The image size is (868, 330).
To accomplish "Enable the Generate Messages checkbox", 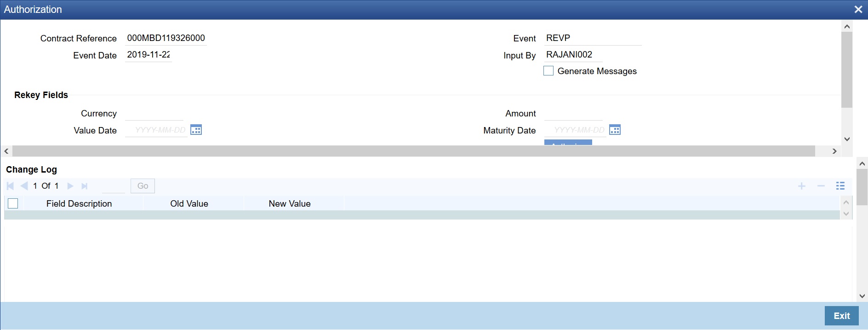I will coord(548,71).
